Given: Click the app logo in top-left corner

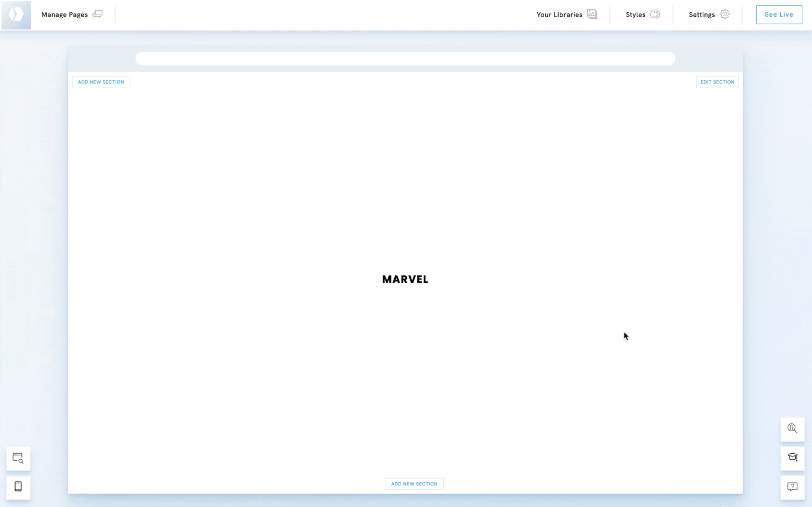Looking at the screenshot, I should click(x=16, y=15).
